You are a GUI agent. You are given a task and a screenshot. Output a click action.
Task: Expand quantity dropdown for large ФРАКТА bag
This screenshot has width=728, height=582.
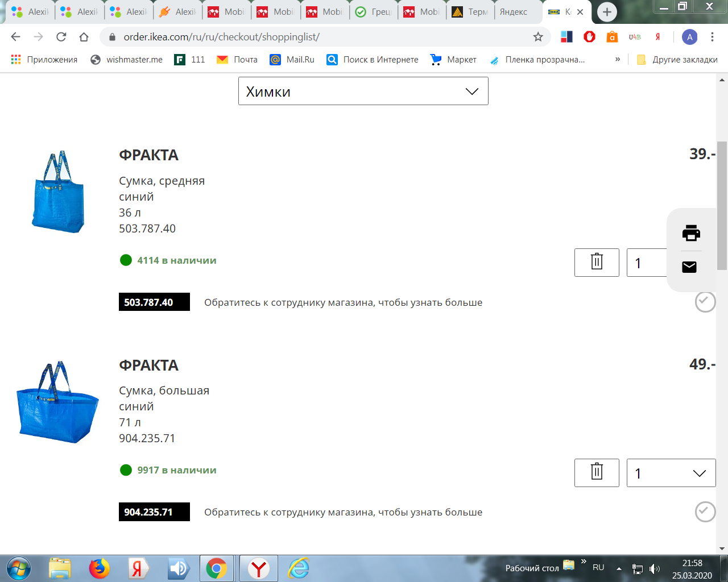pyautogui.click(x=671, y=473)
